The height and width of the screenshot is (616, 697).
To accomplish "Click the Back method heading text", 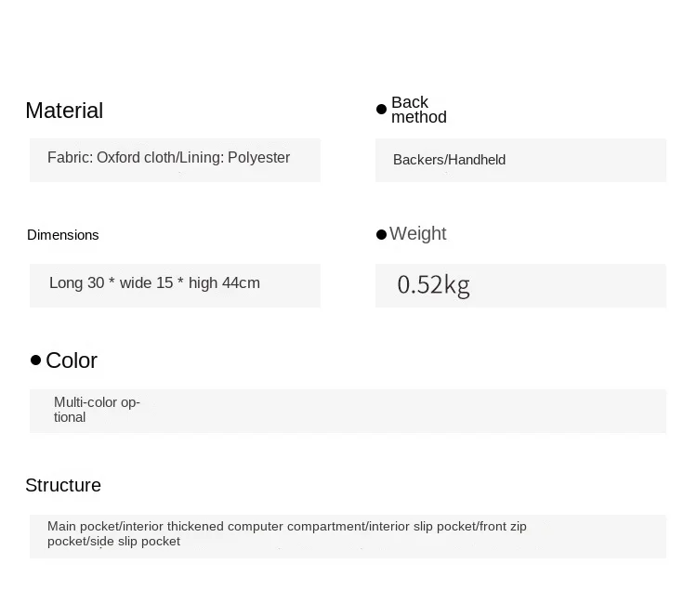I will [x=418, y=110].
